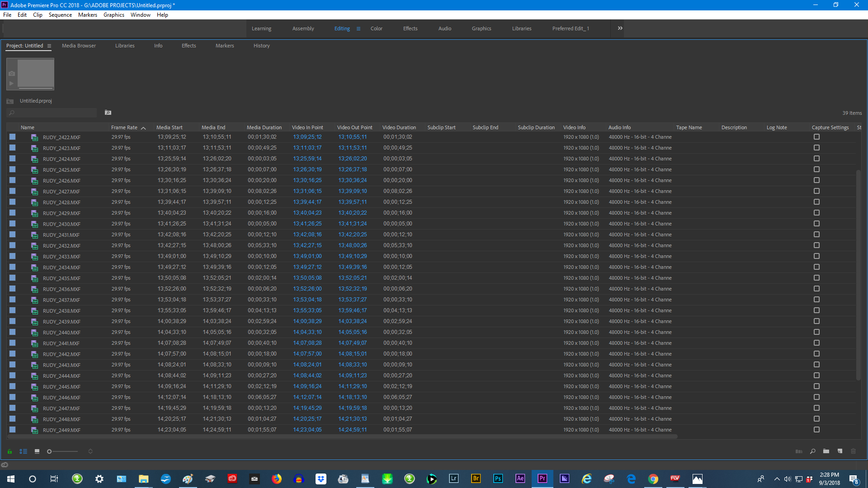868x488 pixels.
Task: Click clip icon for RUDY_2430.MXF
Action: 34,224
